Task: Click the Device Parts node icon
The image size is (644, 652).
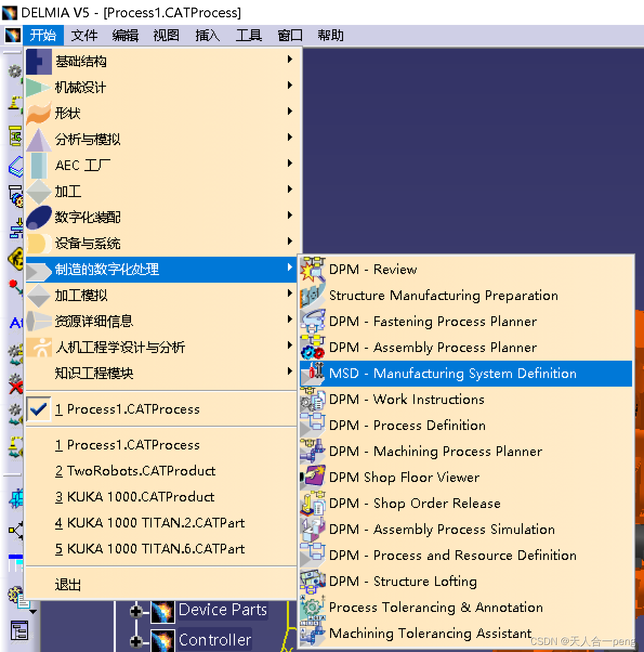Action: [162, 611]
